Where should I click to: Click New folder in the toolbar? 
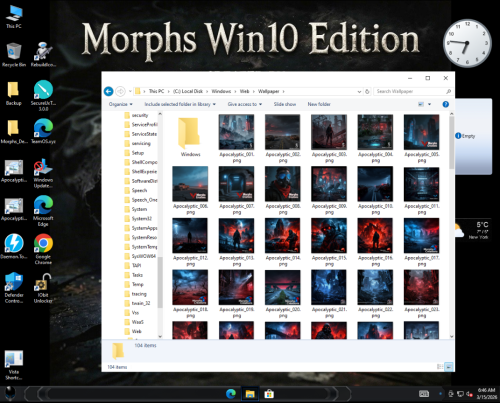click(319, 104)
